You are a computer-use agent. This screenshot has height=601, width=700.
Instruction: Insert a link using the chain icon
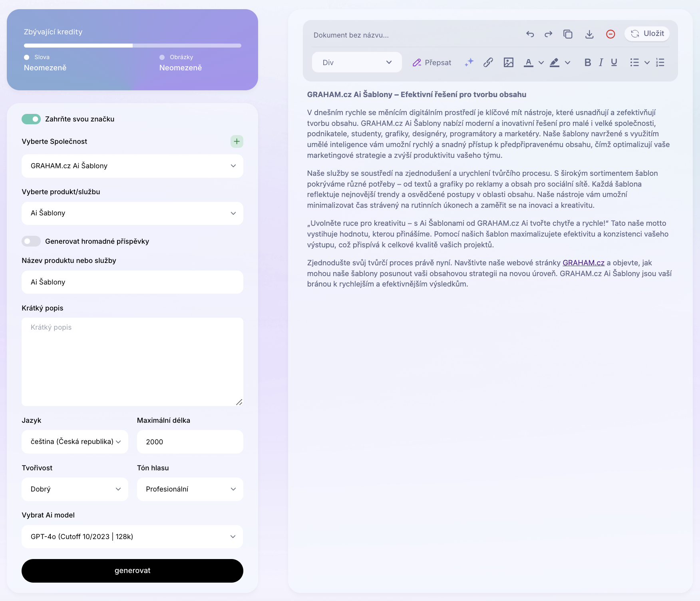[488, 62]
